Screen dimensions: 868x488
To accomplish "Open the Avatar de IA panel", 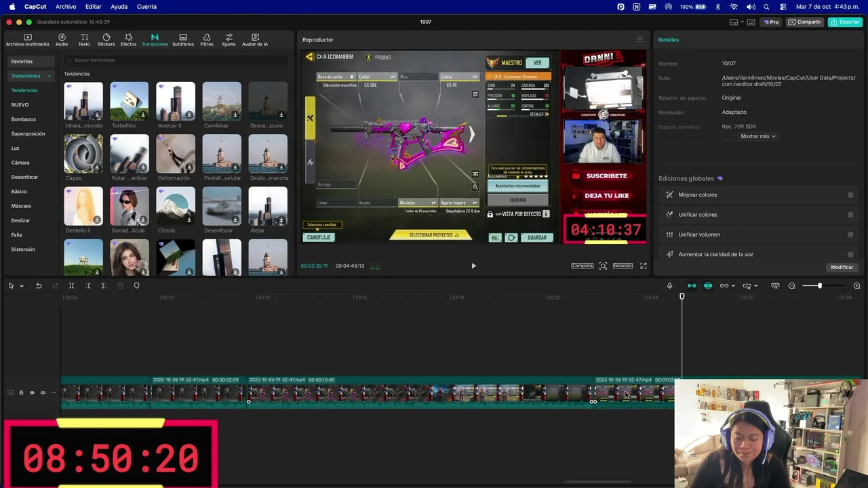I will (x=255, y=40).
